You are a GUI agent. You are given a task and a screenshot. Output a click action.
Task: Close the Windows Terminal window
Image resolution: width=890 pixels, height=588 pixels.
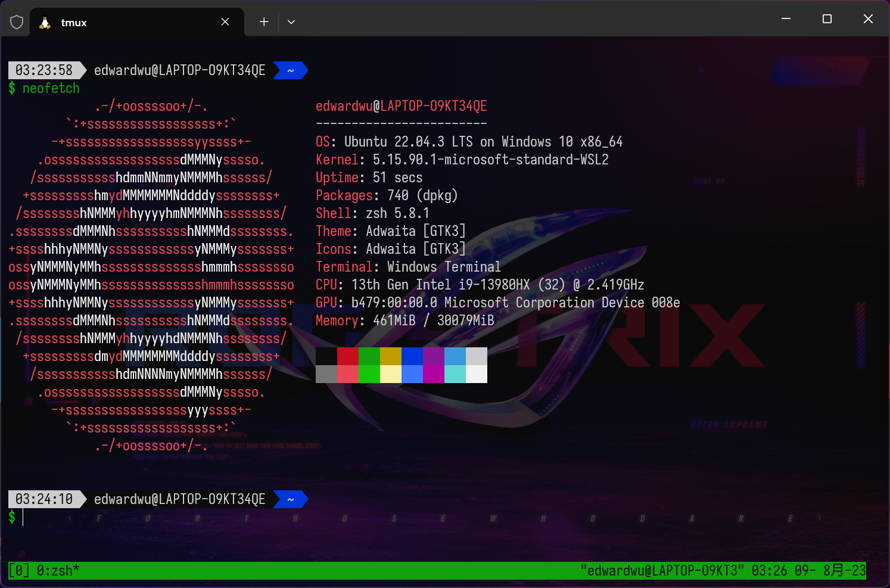[x=868, y=19]
